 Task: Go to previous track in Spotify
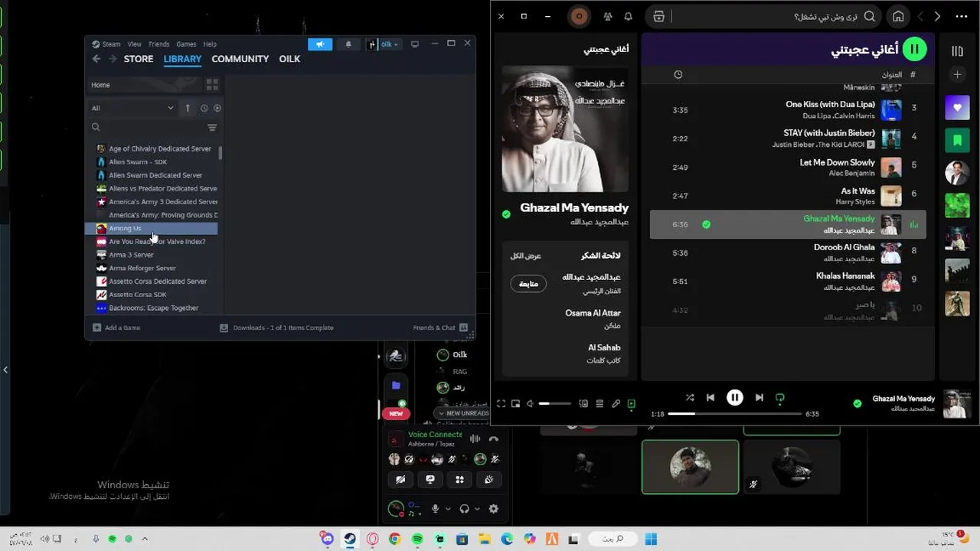pyautogui.click(x=710, y=397)
